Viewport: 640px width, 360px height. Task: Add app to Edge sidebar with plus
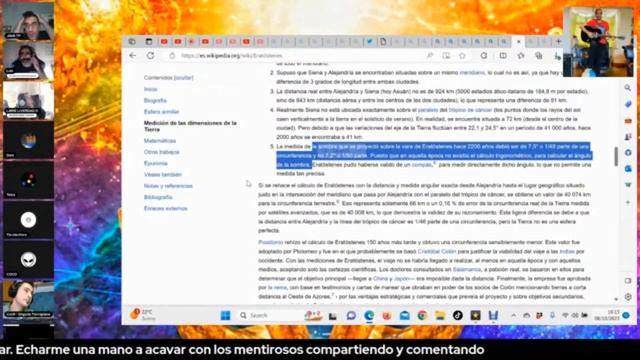pyautogui.click(x=628, y=202)
